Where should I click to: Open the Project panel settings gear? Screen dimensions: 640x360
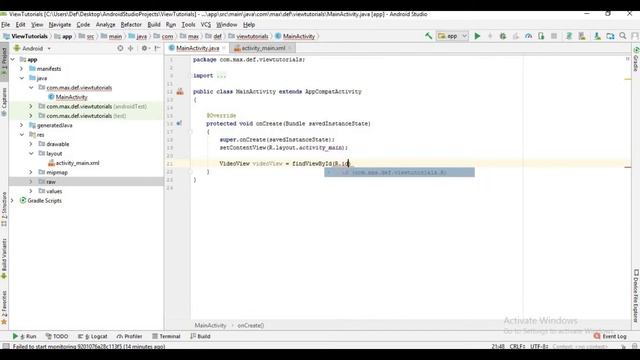coord(145,48)
